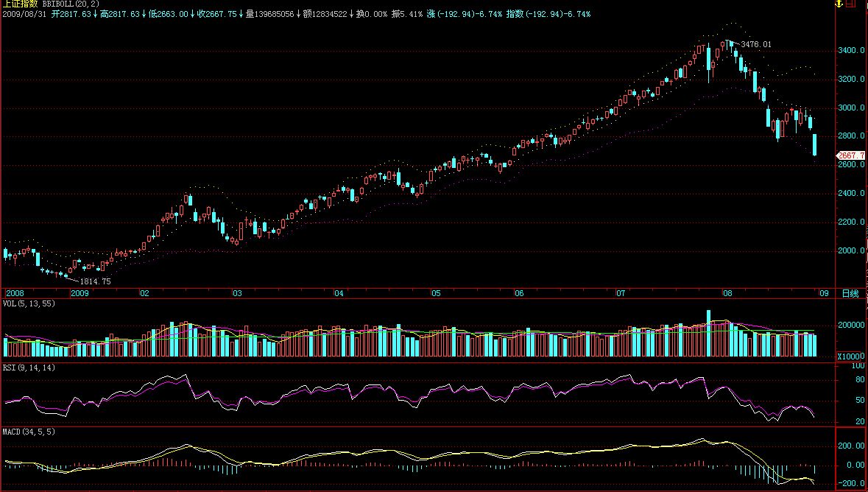Click the -200.0 MACD axis label
The image size is (868, 492).
(851, 484)
